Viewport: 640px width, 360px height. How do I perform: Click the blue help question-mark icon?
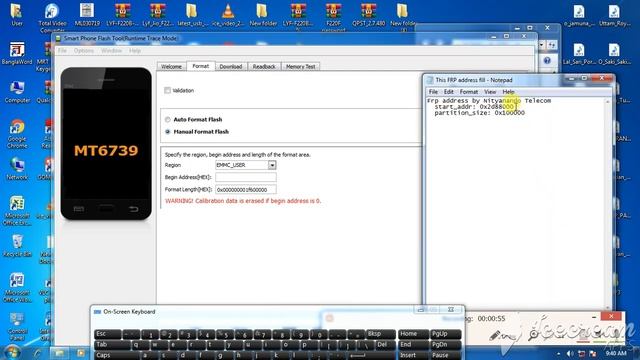click(x=547, y=60)
